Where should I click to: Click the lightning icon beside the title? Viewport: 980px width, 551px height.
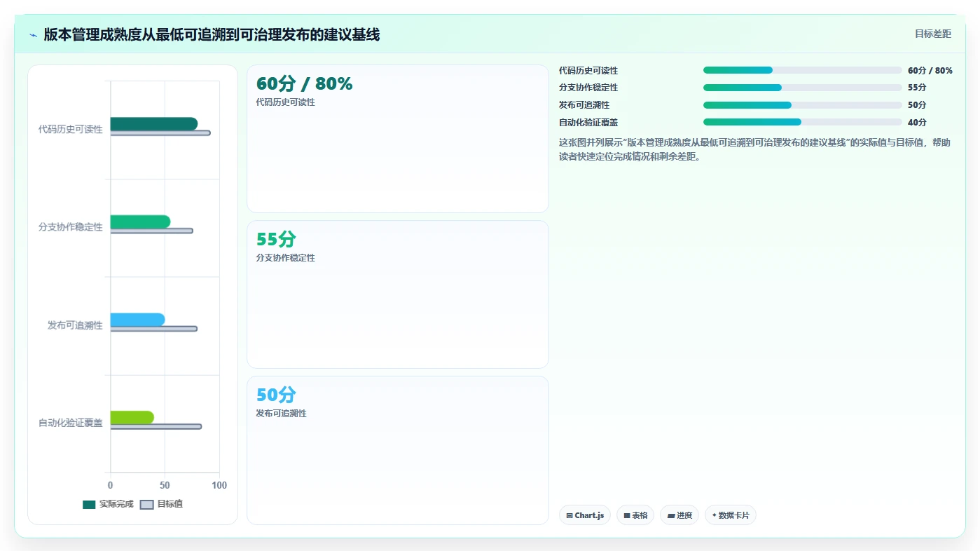[x=33, y=35]
